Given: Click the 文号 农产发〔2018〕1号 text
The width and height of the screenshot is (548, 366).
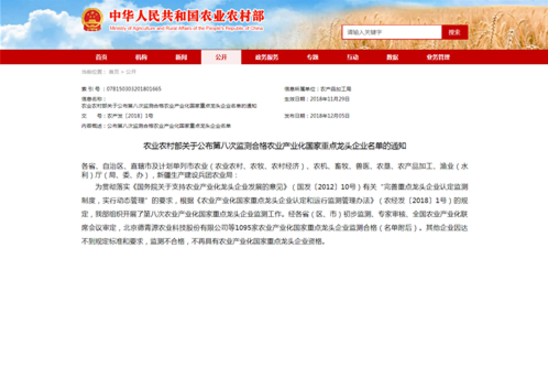Looking at the screenshot, I should 117,116.
